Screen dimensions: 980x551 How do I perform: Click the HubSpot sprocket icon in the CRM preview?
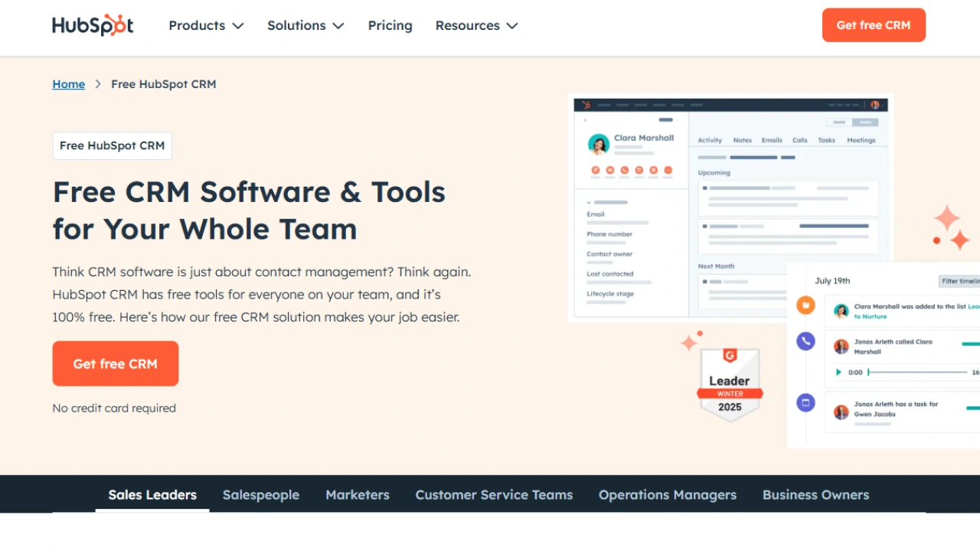click(586, 105)
